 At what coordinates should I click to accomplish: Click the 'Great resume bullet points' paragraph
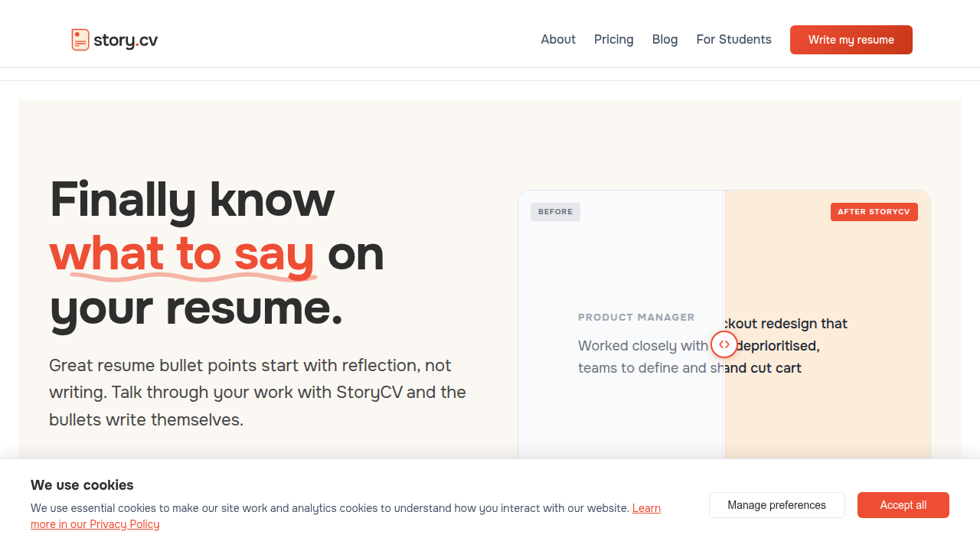pos(257,393)
